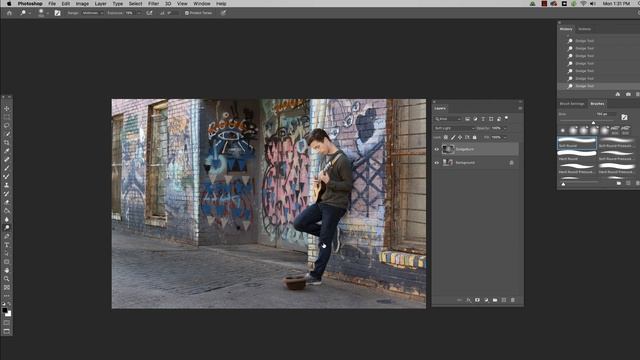Create new brush group folder

[619, 184]
